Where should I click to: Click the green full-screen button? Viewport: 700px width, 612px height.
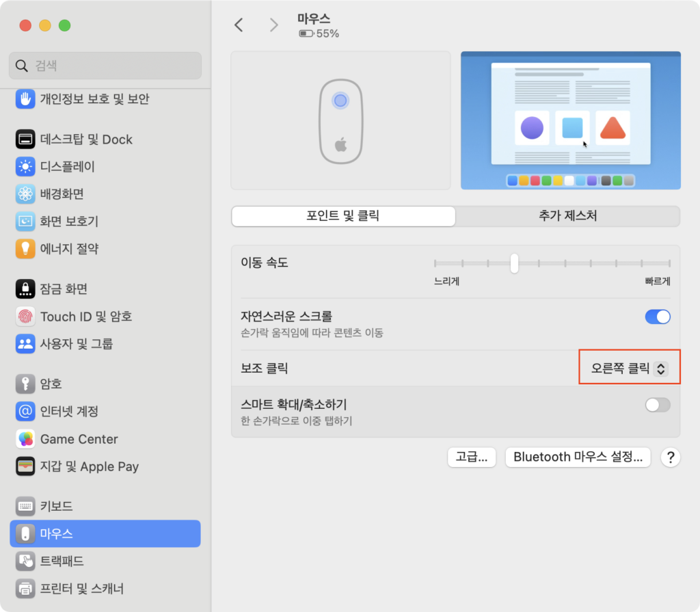[x=65, y=25]
